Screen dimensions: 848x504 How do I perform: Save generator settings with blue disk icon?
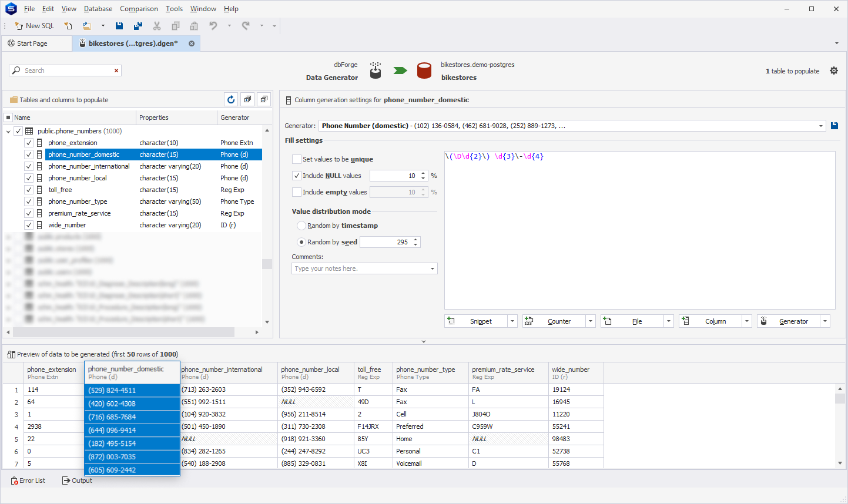834,126
